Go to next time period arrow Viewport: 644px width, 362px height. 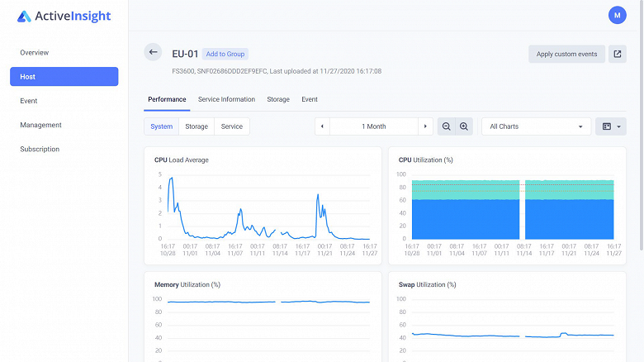click(x=424, y=126)
